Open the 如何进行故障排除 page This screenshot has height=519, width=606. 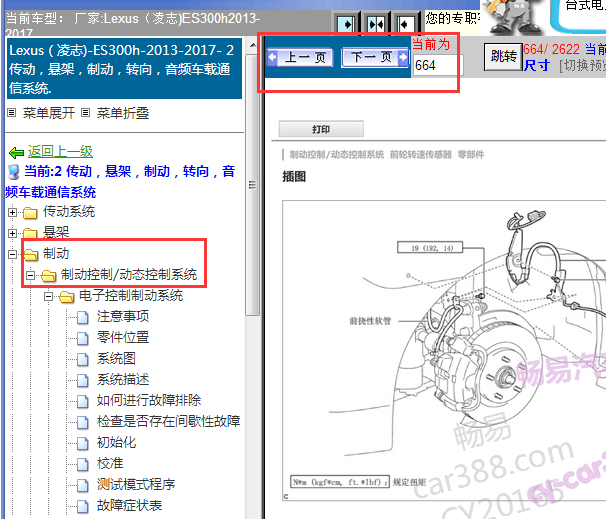coord(148,400)
